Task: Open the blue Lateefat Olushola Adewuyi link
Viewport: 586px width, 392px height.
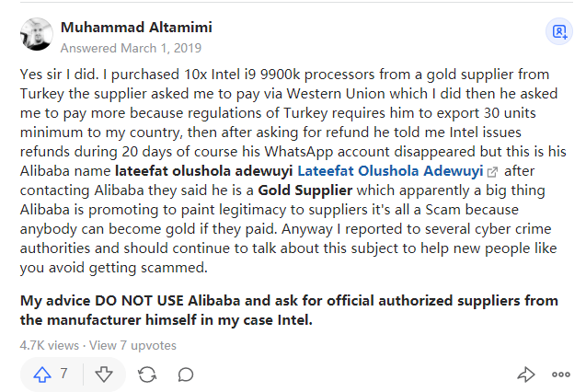Action: click(390, 171)
